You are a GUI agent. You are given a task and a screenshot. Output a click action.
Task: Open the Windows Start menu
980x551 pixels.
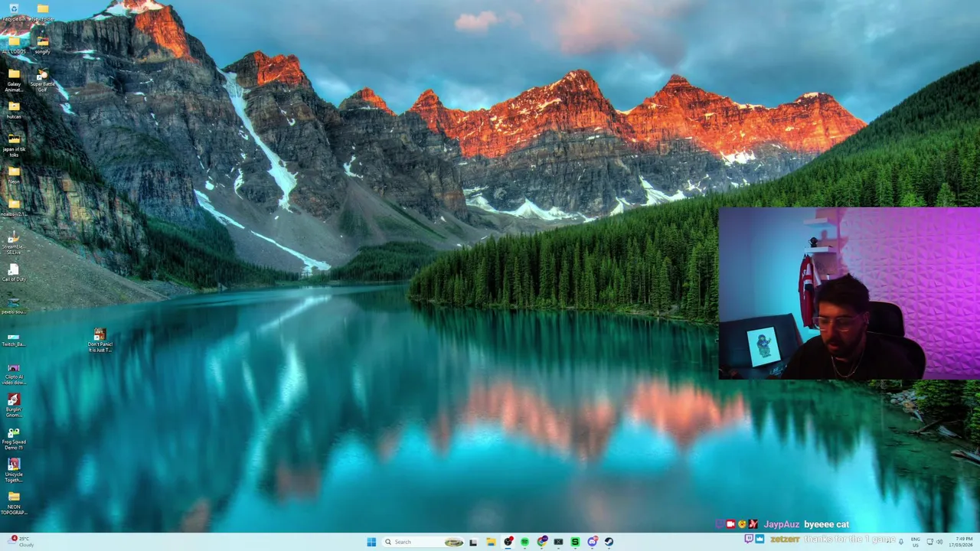(371, 542)
